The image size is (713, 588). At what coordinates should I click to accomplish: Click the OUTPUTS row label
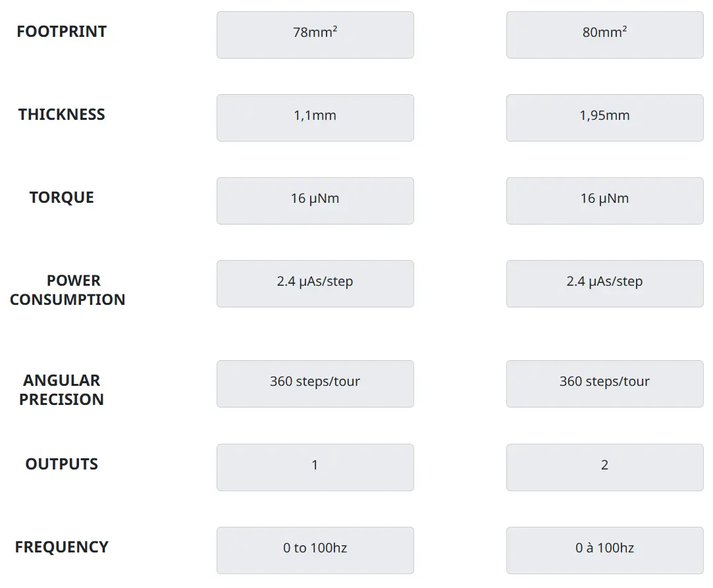click(61, 464)
